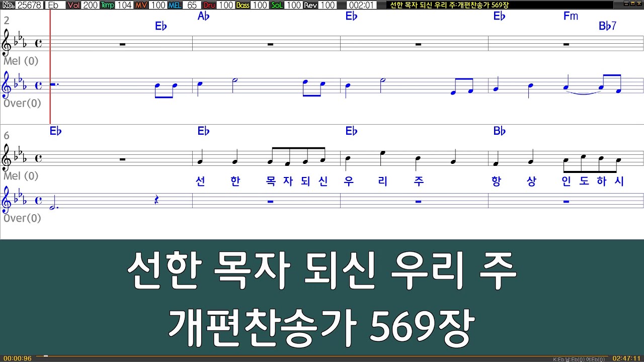Viewport: 644px width, 362px height.
Task: Click the blue MEL label
Action: click(x=175, y=5)
